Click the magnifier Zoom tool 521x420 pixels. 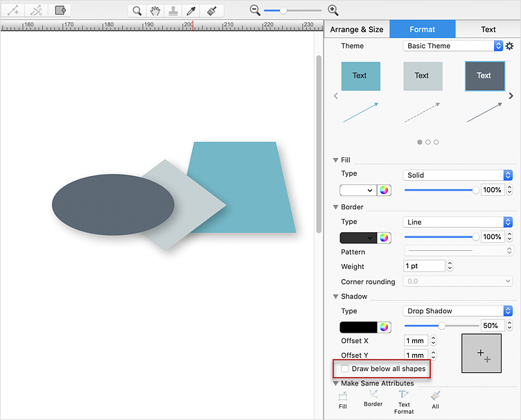coord(137,10)
